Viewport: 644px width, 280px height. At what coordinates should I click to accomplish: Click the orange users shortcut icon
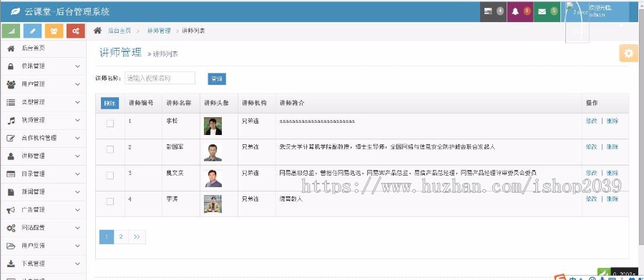54,31
